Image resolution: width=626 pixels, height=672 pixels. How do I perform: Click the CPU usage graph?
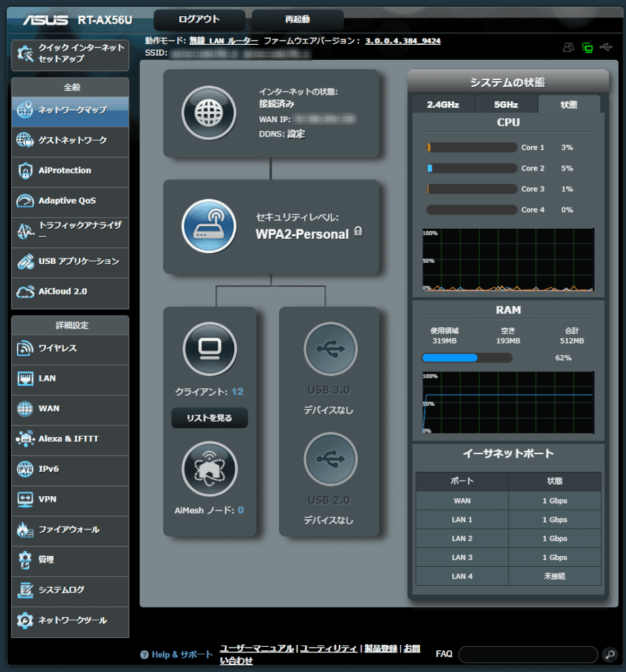point(508,260)
